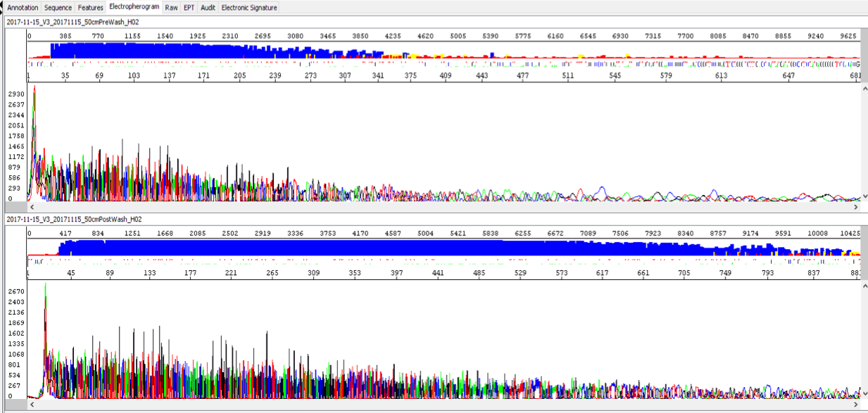Open the EPT tab
The image size is (868, 413).
point(189,8)
